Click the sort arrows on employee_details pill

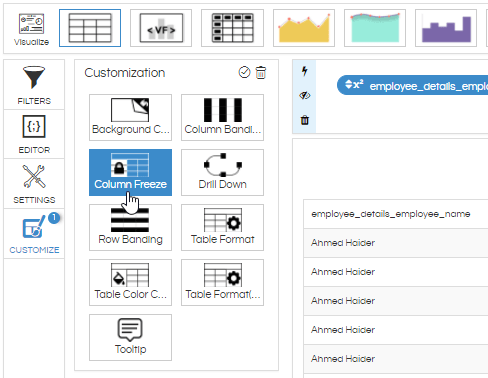pos(349,85)
